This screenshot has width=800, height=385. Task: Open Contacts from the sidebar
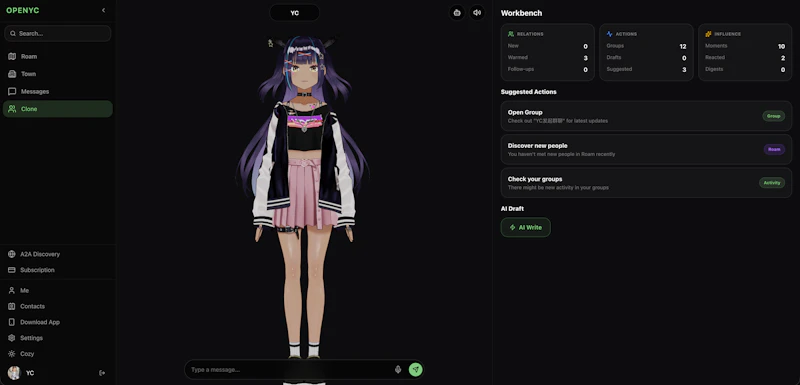[x=58, y=306]
